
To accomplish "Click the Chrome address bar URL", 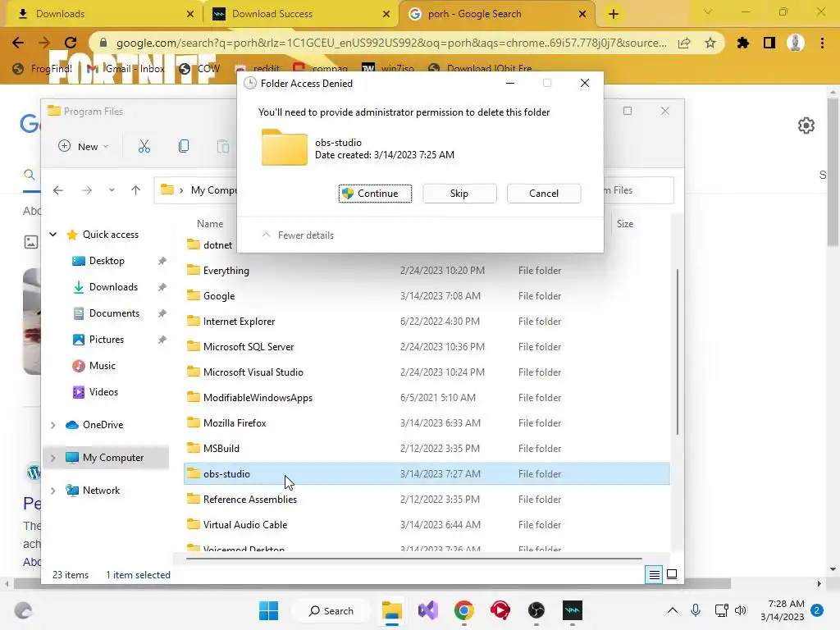I will coord(391,43).
